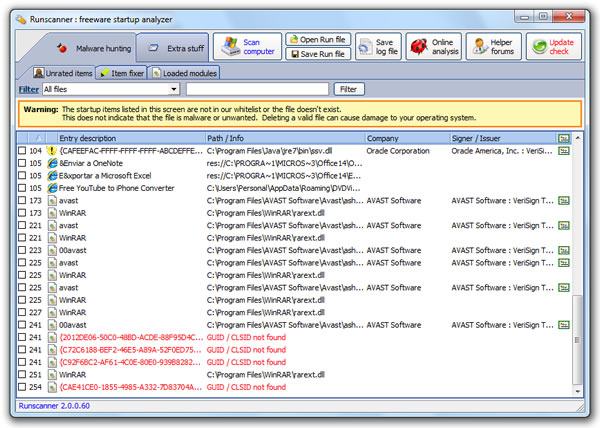Click signature column header icon
The height and width of the screenshot is (428, 600).
click(563, 138)
